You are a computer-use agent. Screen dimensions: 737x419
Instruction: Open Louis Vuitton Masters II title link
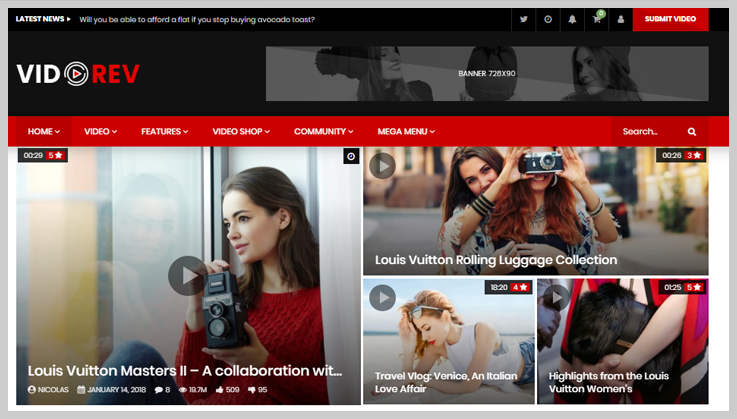tap(185, 371)
